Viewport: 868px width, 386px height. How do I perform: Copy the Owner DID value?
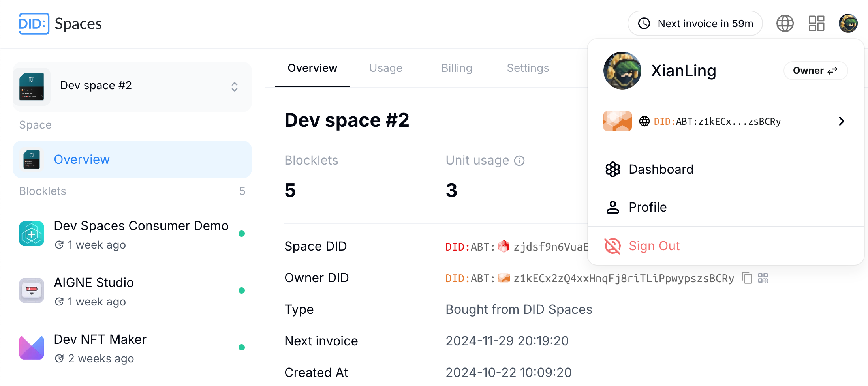click(746, 278)
